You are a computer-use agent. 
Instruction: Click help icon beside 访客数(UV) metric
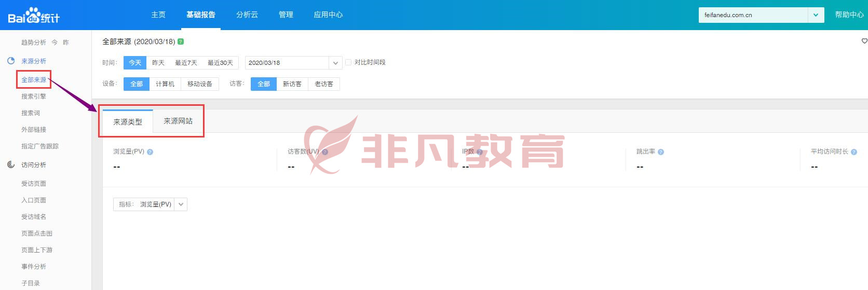click(x=325, y=152)
